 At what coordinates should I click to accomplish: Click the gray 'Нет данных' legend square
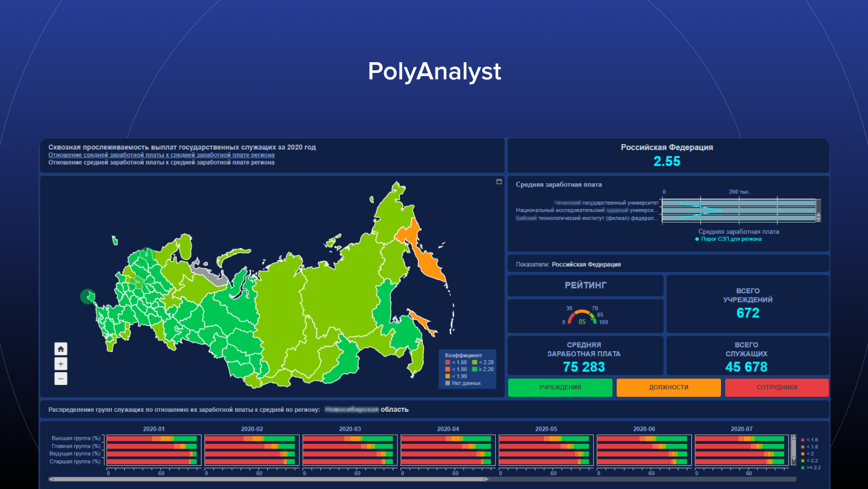coord(447,383)
